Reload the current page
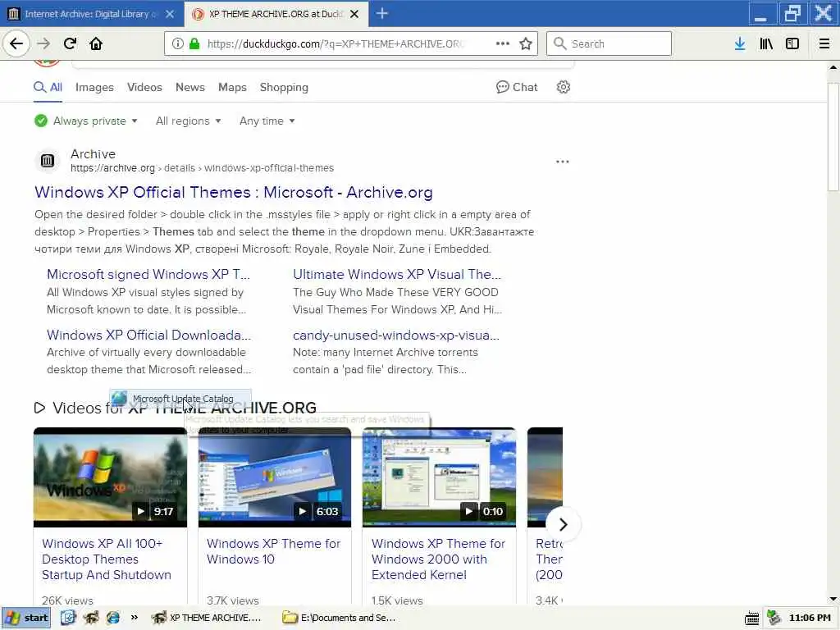840x630 pixels. click(x=71, y=43)
